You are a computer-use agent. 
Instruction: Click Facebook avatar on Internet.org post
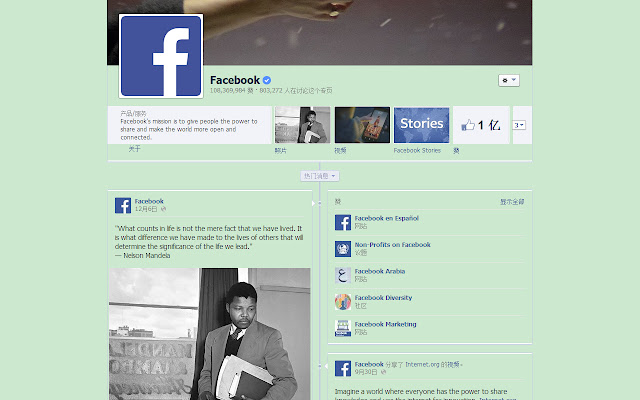pos(343,368)
